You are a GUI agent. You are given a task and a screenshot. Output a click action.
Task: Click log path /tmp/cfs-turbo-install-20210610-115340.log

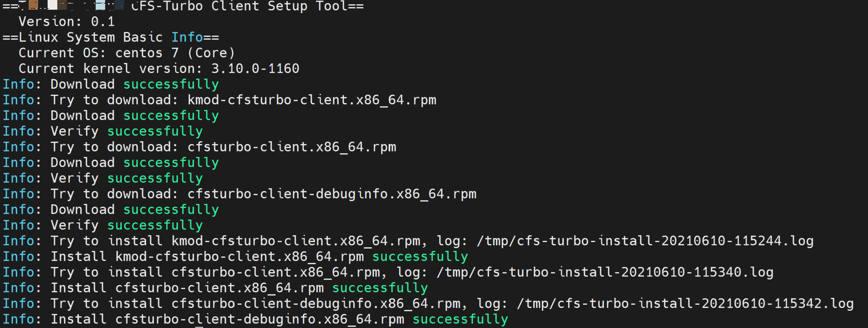click(x=605, y=272)
